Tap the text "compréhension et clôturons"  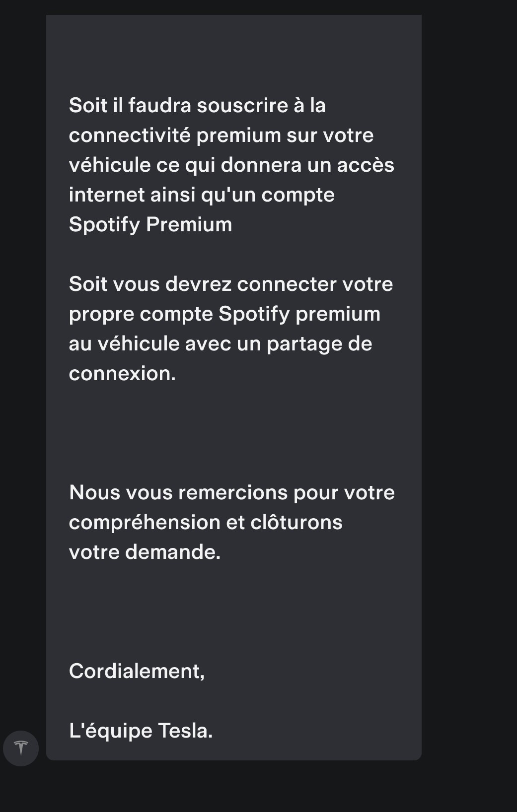tap(206, 523)
